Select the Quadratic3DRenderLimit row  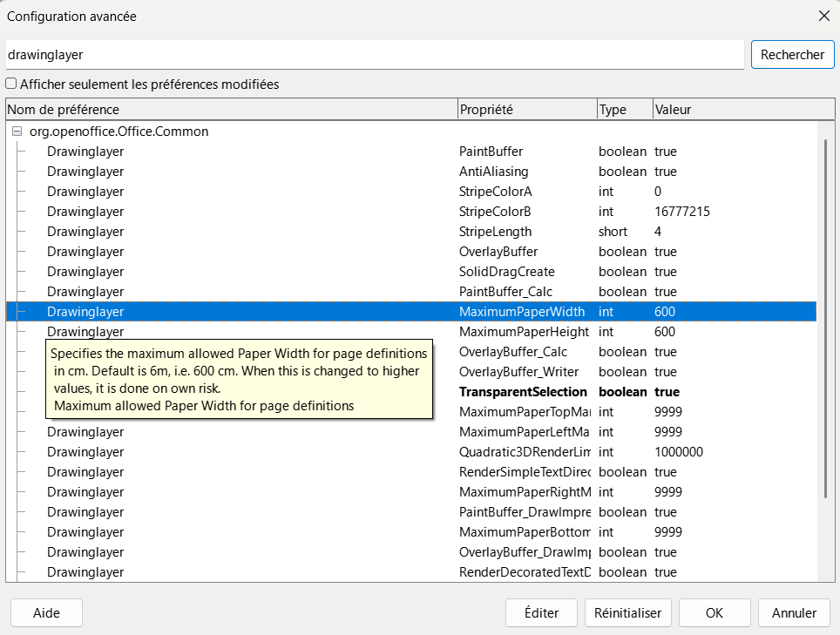411,452
